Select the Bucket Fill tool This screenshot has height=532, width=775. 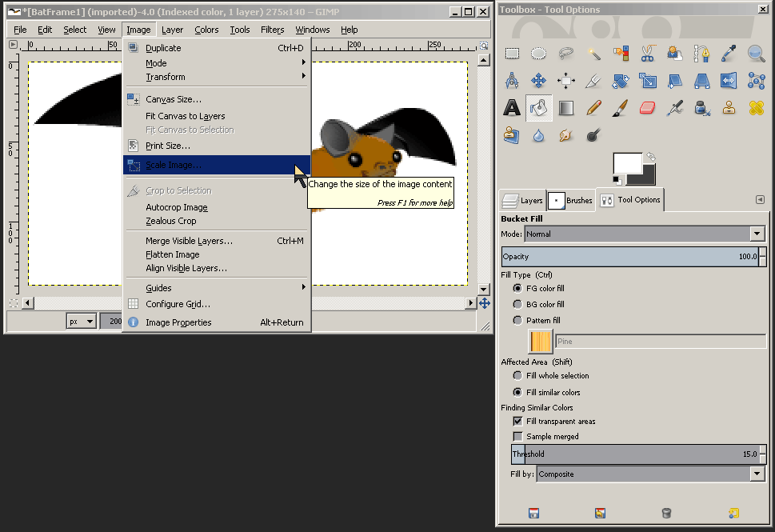tap(539, 108)
